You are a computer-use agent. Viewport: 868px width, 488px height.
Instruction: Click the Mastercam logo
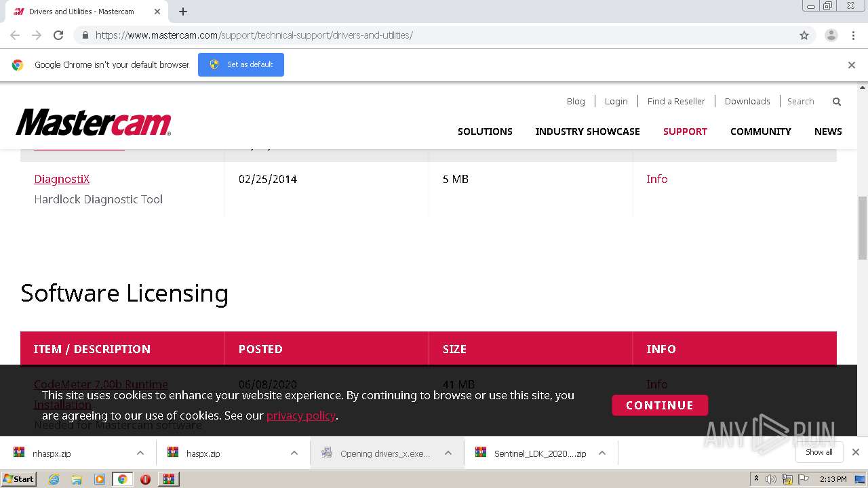click(x=94, y=123)
